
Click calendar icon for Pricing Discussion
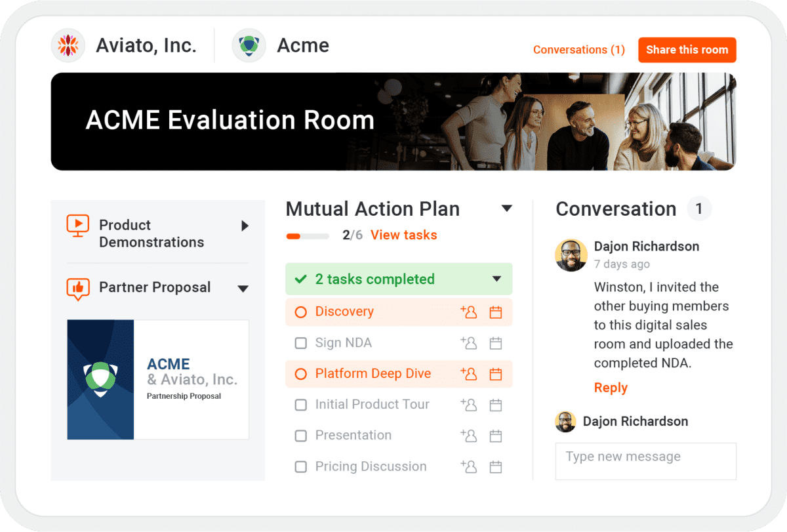pos(496,467)
